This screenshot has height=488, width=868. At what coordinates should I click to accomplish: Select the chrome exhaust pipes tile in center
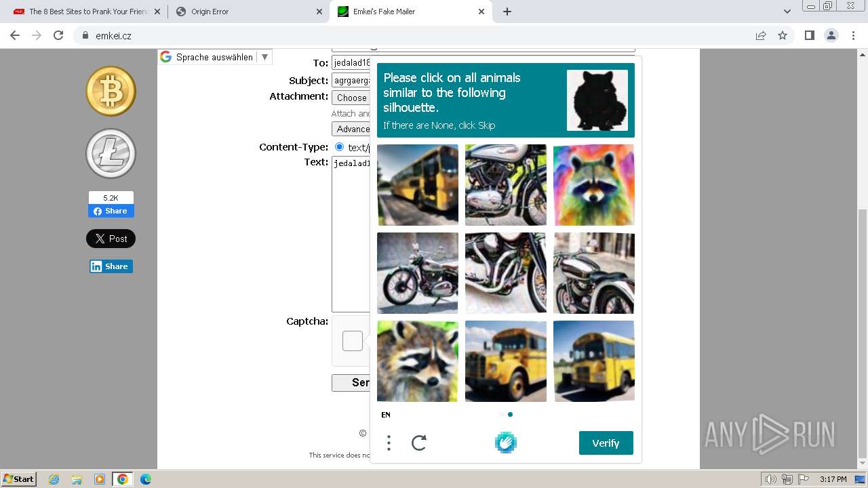point(506,273)
